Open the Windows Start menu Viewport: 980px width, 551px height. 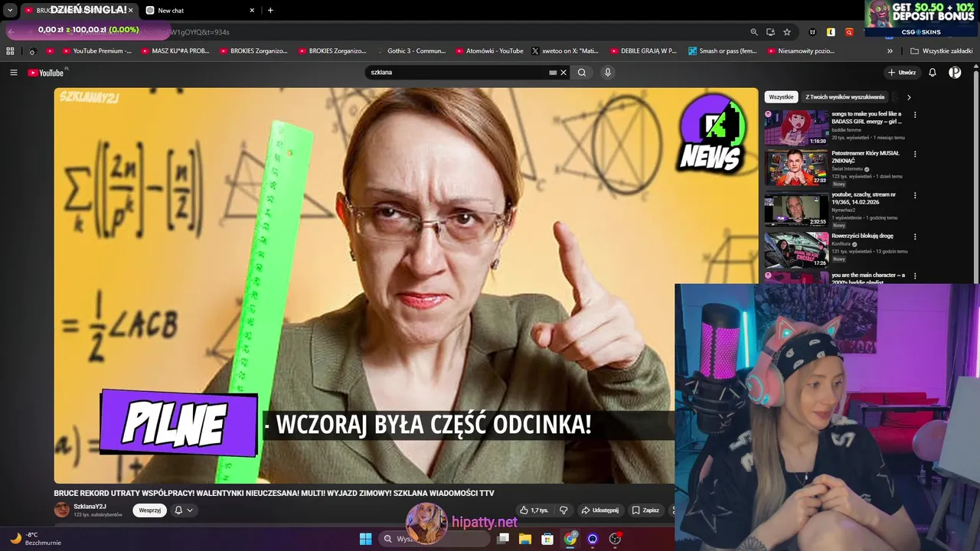[x=365, y=539]
